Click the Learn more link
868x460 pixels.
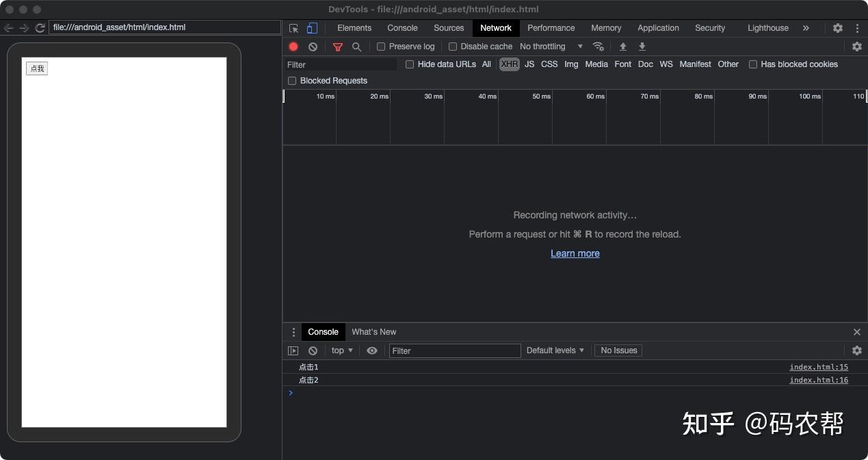[575, 253]
